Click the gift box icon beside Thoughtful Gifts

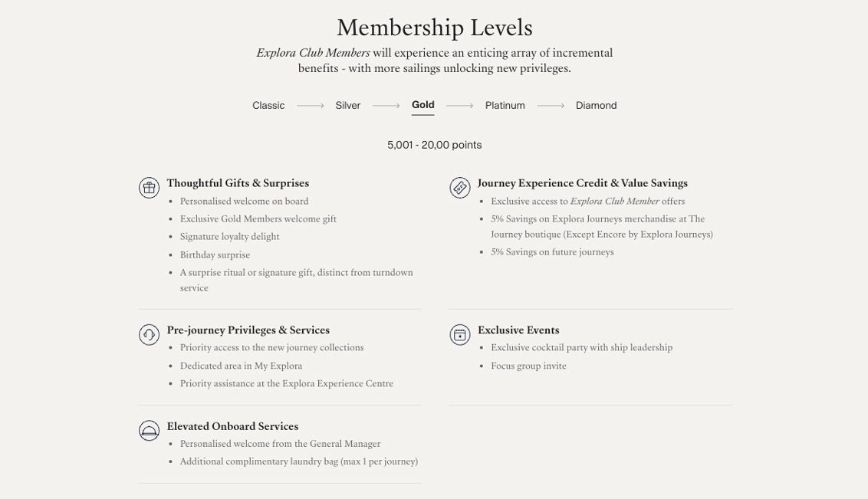click(x=149, y=188)
